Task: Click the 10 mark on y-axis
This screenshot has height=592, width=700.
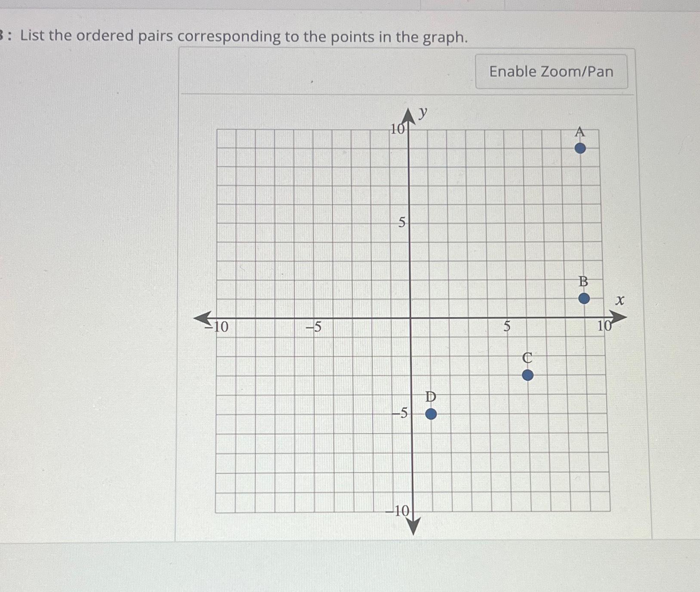Action: click(398, 129)
